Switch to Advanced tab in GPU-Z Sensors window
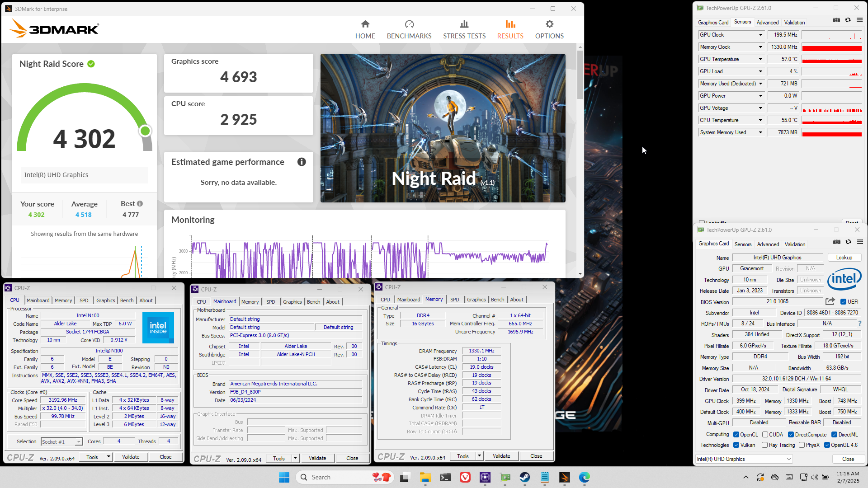 click(768, 23)
